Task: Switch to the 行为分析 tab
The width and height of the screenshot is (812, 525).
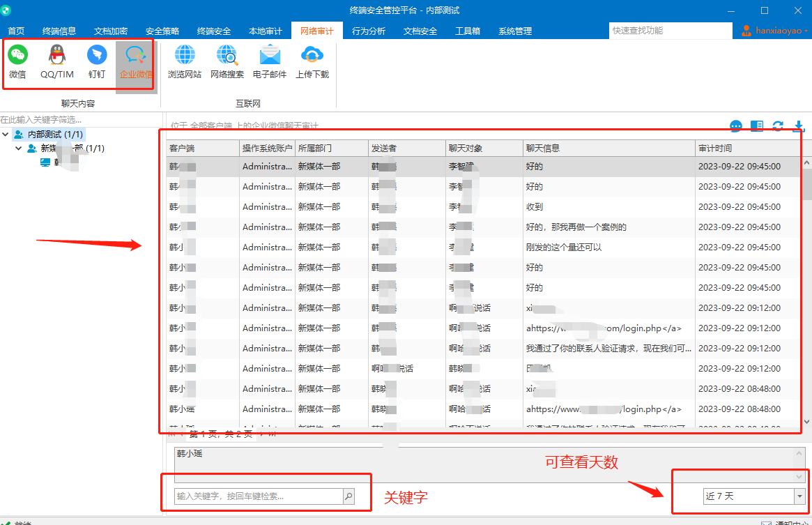Action: pos(369,31)
